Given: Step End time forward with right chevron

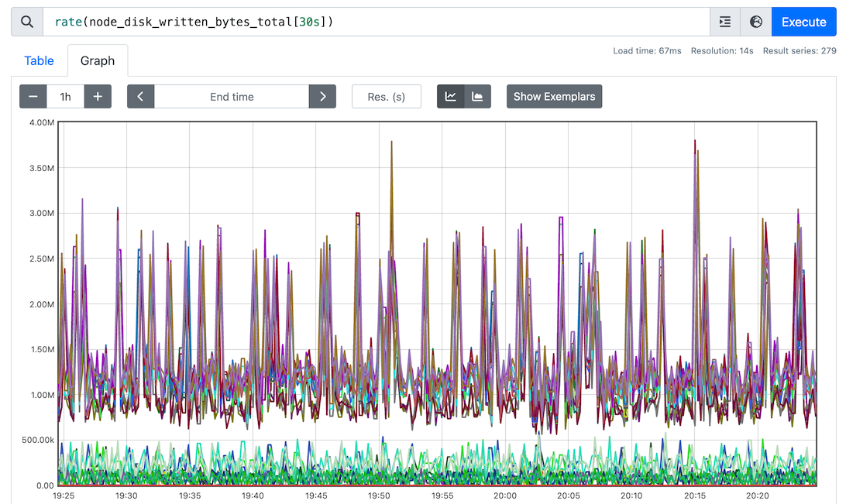Looking at the screenshot, I should pyautogui.click(x=322, y=97).
